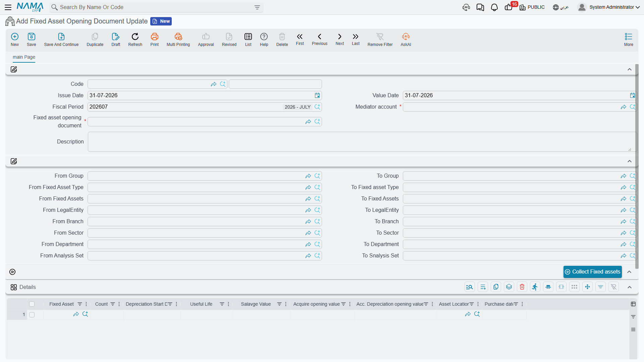The height and width of the screenshot is (362, 644).
Task: Collapse the From/To filter section
Action: [x=630, y=161]
